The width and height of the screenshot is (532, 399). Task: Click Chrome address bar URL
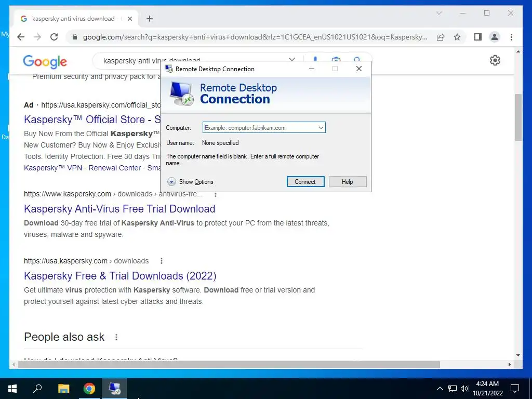coord(255,37)
